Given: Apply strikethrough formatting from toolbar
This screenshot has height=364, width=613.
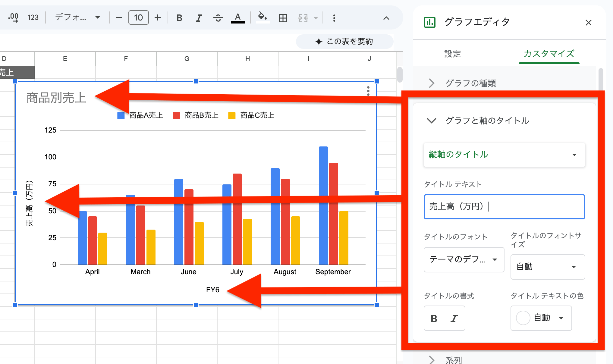Looking at the screenshot, I should pos(218,17).
